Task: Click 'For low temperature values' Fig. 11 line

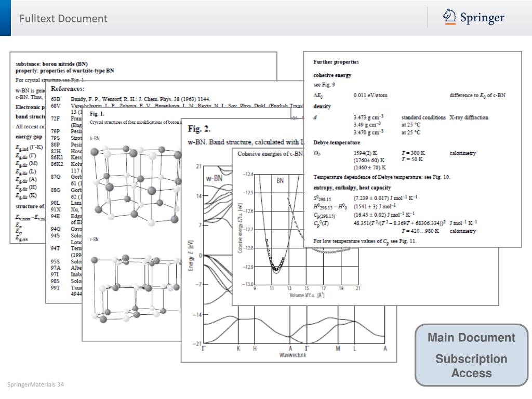Action: click(x=365, y=241)
